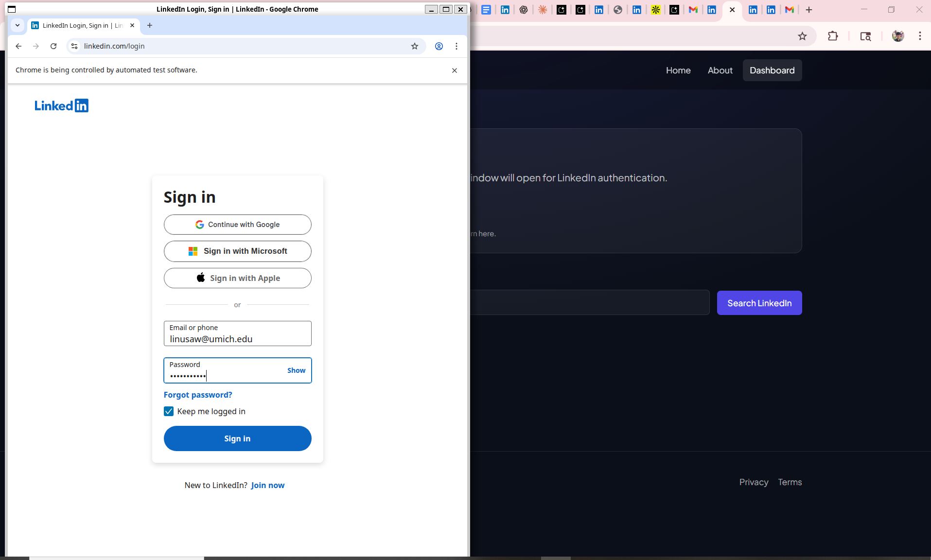931x560 pixels.
Task: Bookmark linkedin.com/login with the star icon
Action: (415, 46)
